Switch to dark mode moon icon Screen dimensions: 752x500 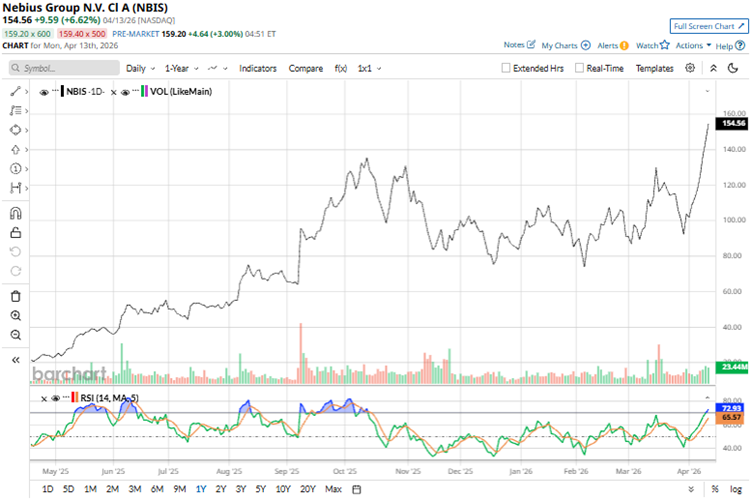[x=733, y=68]
